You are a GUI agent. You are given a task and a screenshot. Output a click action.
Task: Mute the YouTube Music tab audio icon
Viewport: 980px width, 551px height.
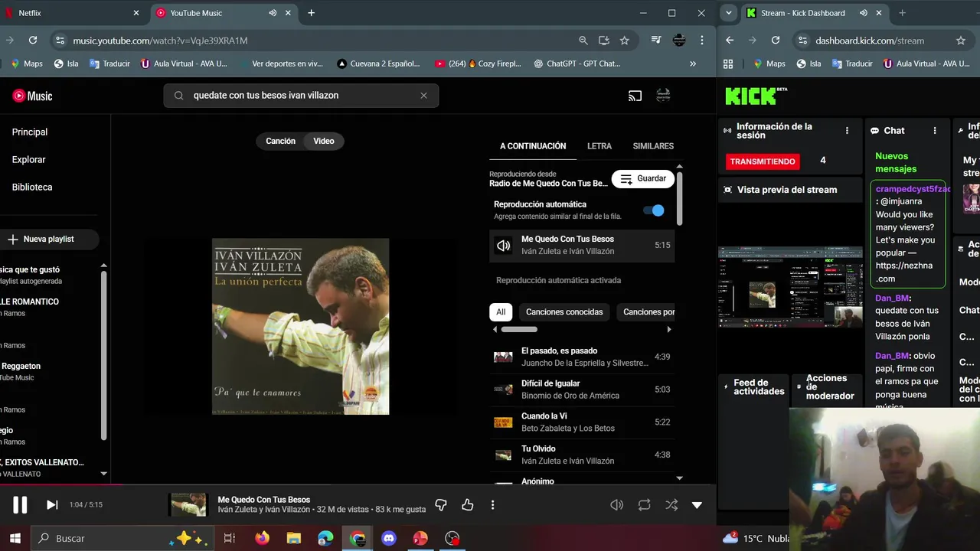pyautogui.click(x=273, y=13)
